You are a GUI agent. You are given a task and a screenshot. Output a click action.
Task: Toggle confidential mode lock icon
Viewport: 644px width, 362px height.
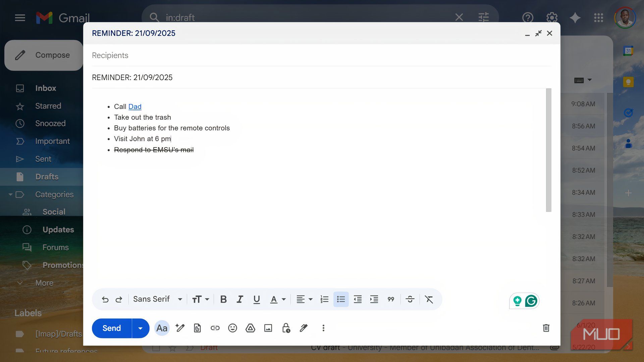[286, 328]
